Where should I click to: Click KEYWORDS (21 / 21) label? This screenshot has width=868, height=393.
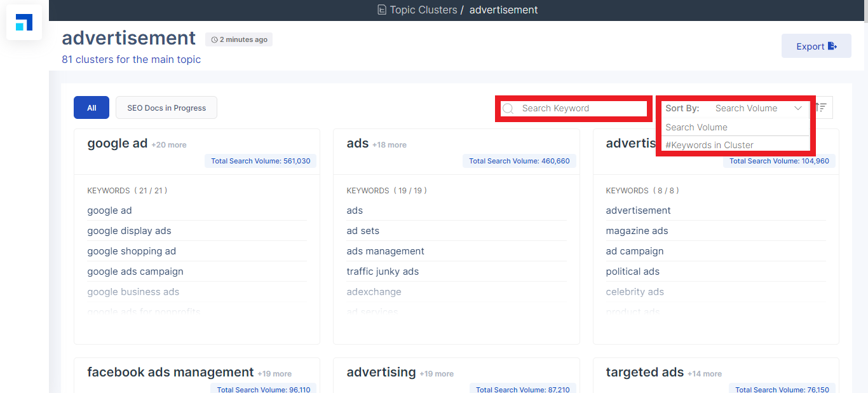click(x=127, y=190)
